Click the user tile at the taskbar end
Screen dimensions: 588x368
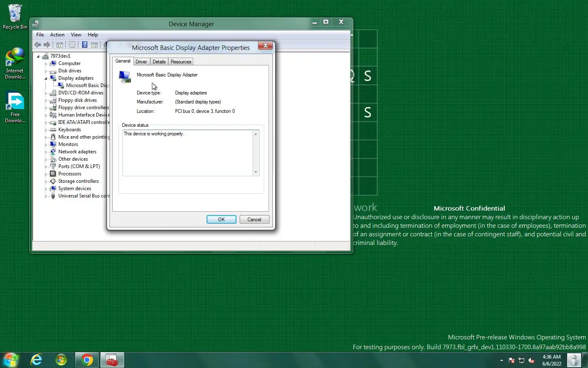click(574, 360)
